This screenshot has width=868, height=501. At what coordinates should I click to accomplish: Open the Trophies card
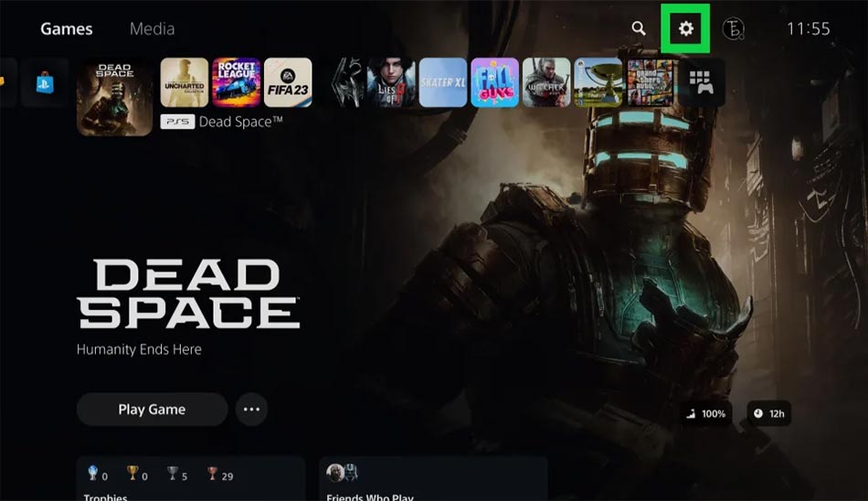pyautogui.click(x=190, y=478)
